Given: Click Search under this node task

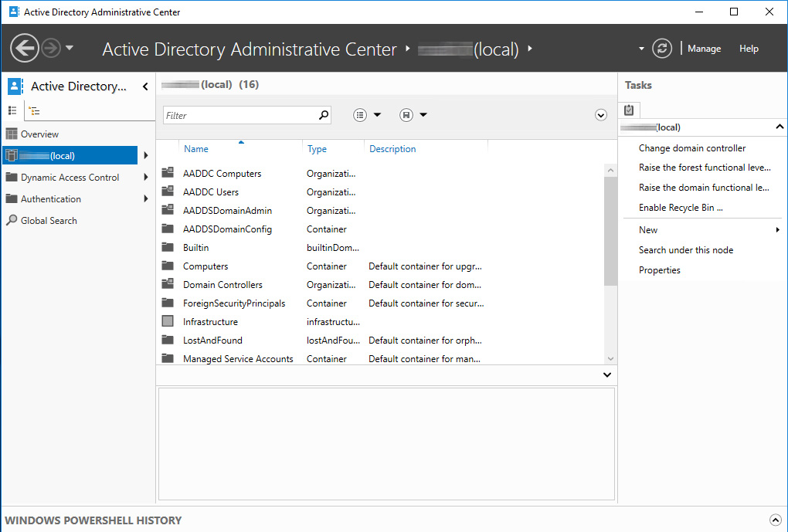Looking at the screenshot, I should coord(685,250).
